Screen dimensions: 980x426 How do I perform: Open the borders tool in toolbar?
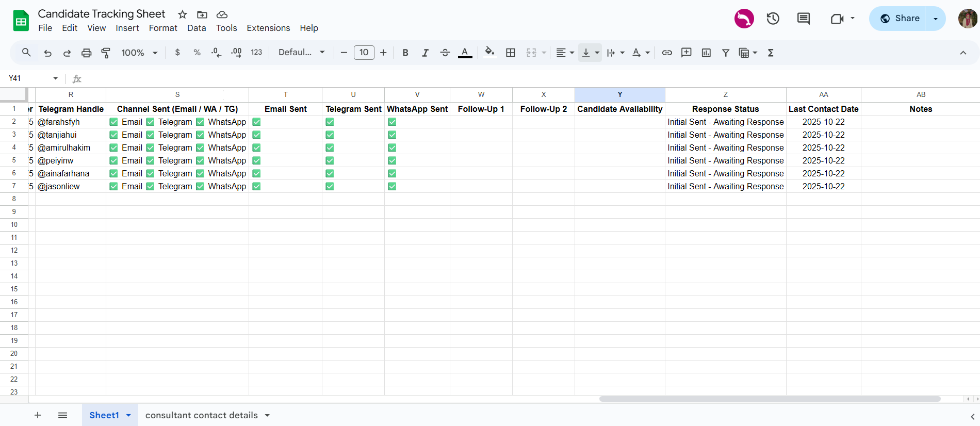[511, 53]
